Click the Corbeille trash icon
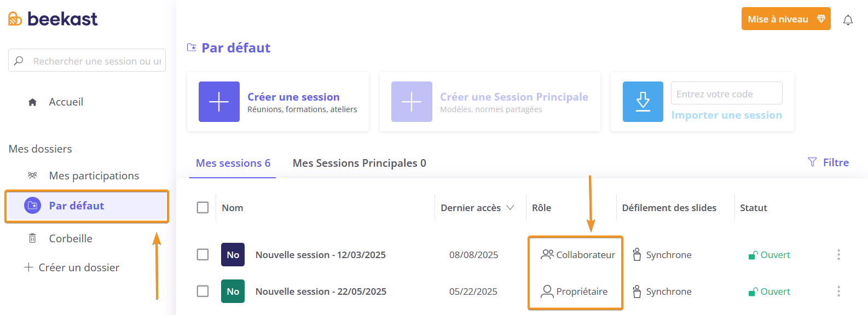 [32, 238]
